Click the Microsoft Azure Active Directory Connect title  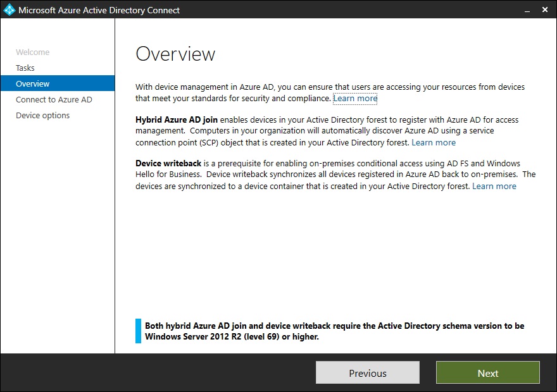click(x=99, y=10)
